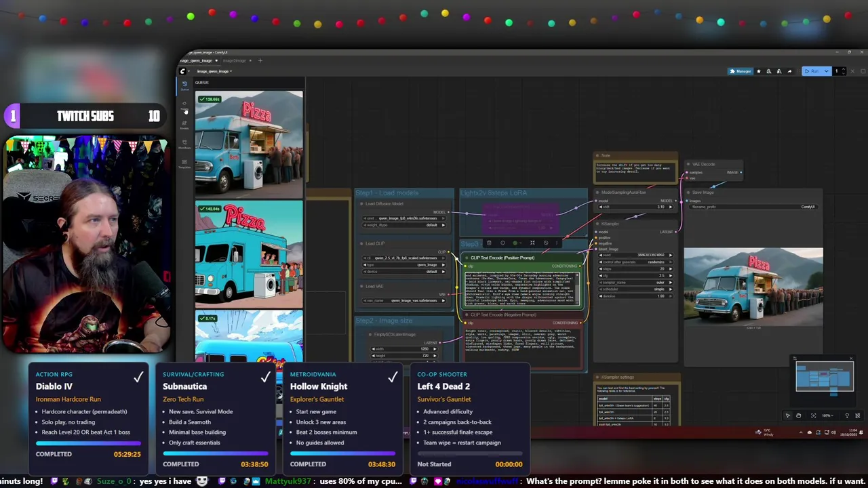The image size is (868, 488).
Task: Open the Queue sidebar panel
Action: (x=184, y=85)
